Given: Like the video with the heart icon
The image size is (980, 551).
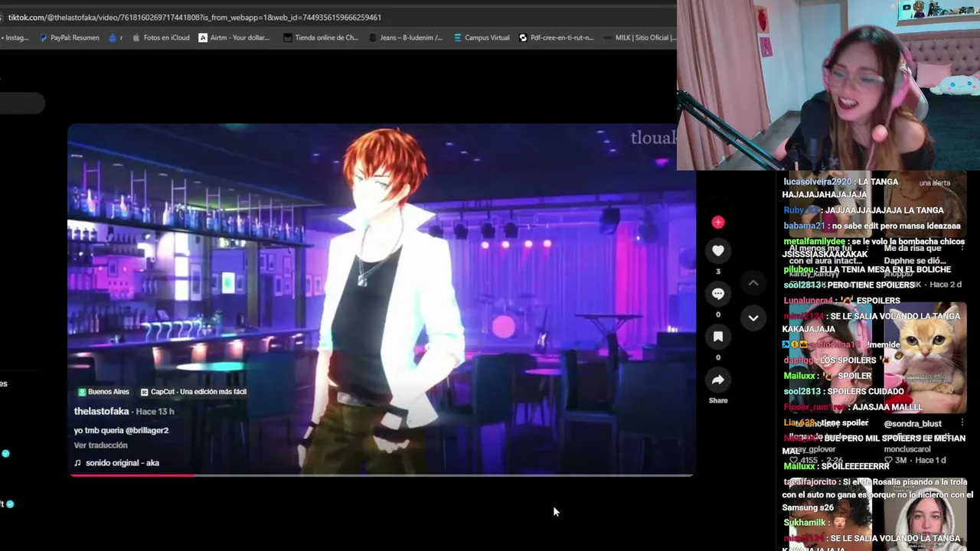Looking at the screenshot, I should point(718,250).
